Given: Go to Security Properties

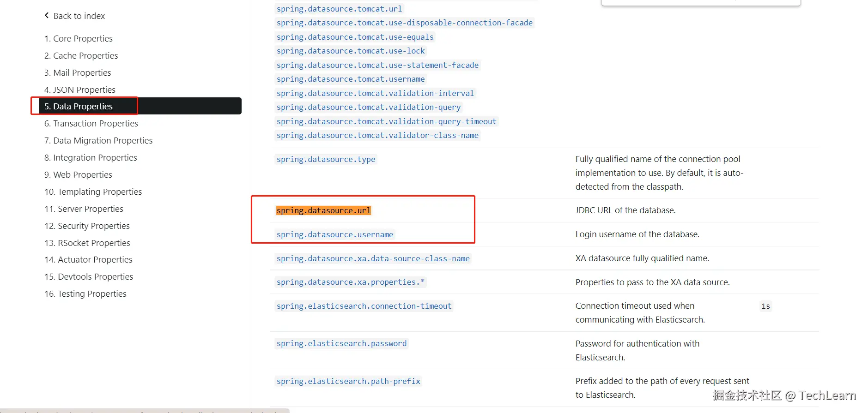Looking at the screenshot, I should point(87,226).
